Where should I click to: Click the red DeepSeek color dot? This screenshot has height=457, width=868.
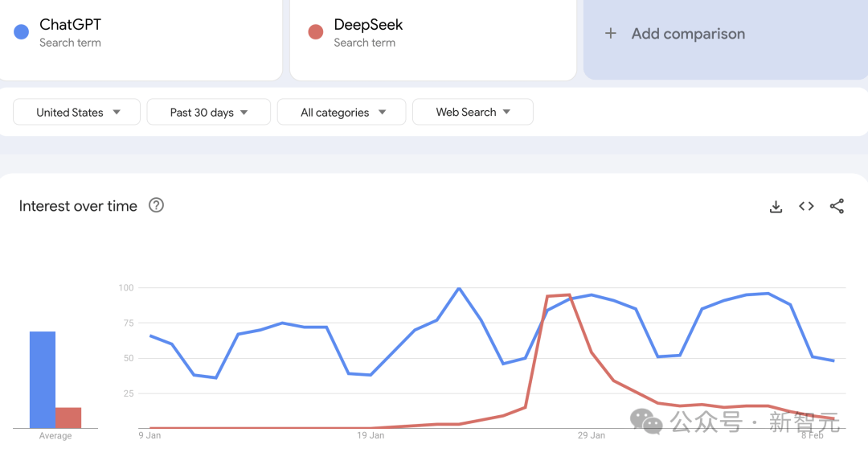pos(316,32)
